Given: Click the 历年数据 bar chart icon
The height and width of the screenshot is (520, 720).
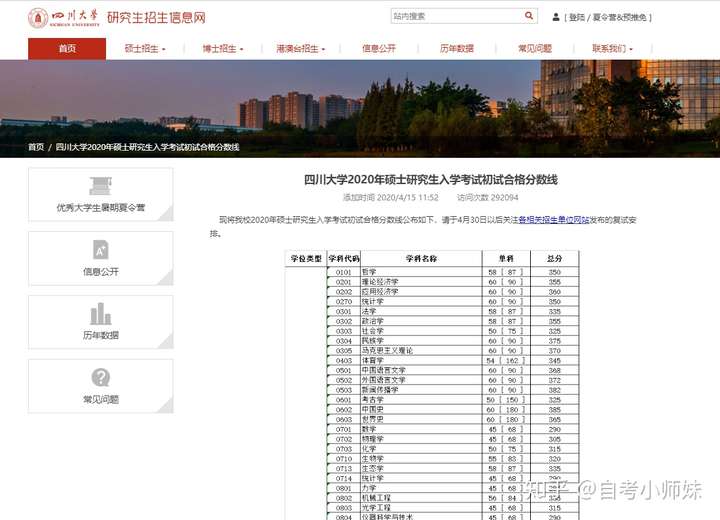Looking at the screenshot, I should pos(101,314).
